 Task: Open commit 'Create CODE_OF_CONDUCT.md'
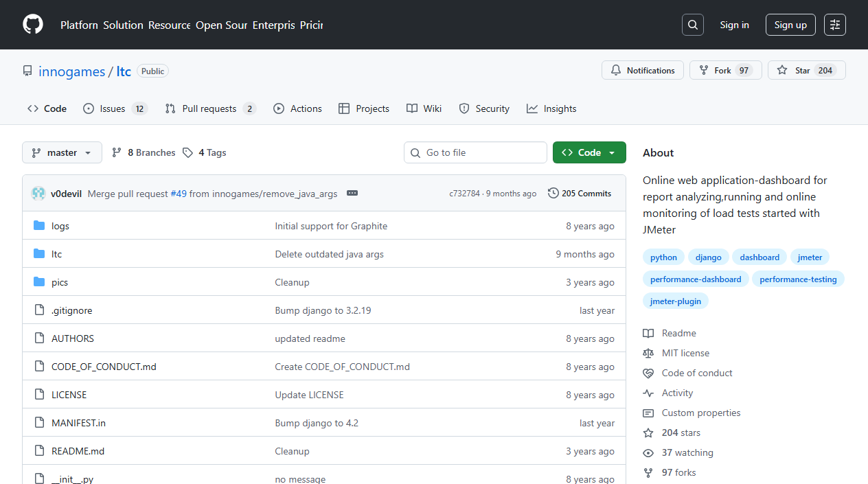(x=342, y=367)
